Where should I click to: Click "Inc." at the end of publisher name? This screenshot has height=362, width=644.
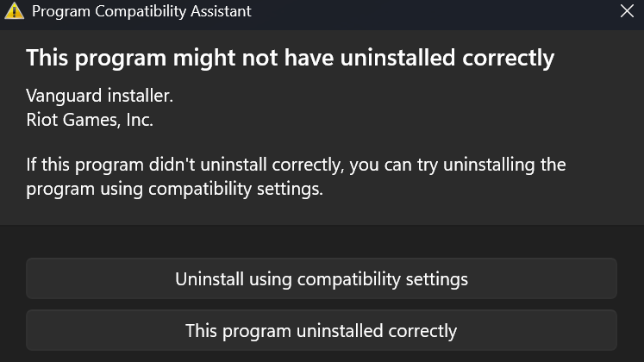140,120
